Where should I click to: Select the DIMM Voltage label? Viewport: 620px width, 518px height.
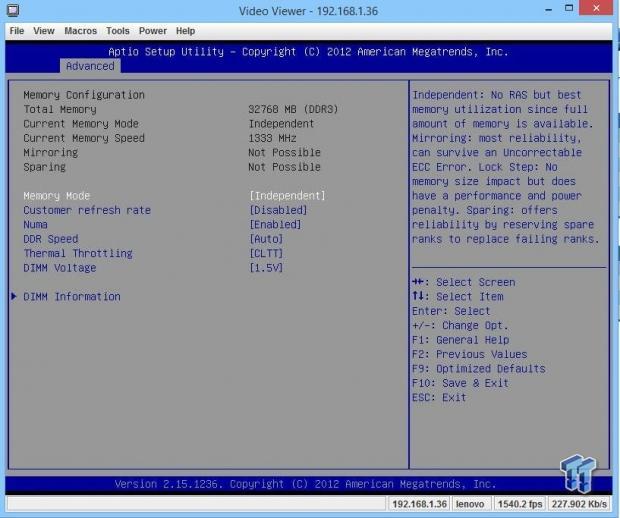60,268
